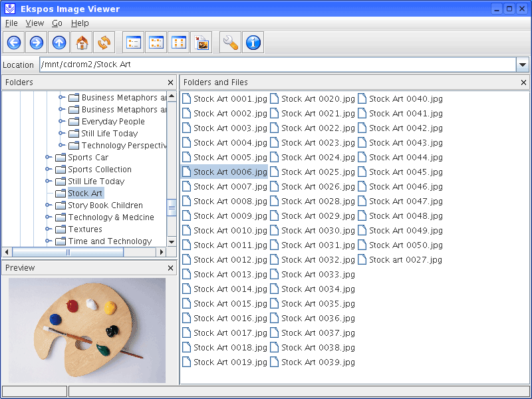
Task: Open the Location path dropdown
Action: pyautogui.click(x=523, y=65)
